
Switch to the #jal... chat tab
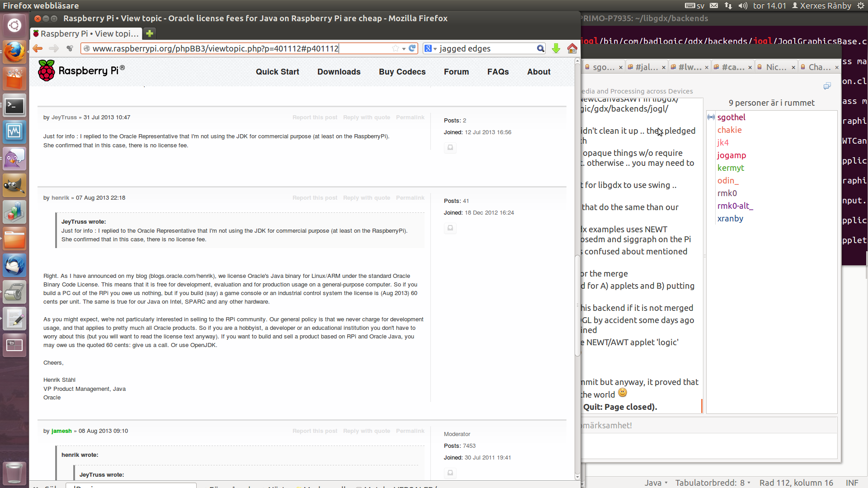point(646,67)
